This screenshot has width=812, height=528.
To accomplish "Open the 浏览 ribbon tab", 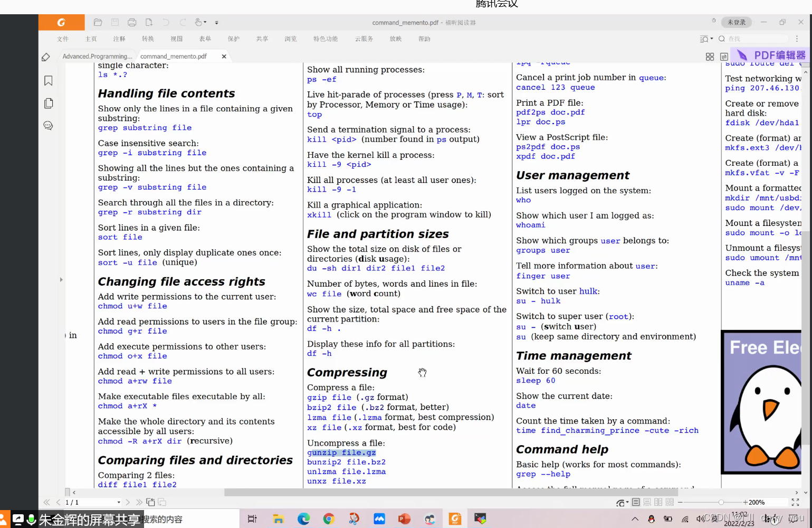I will point(291,39).
